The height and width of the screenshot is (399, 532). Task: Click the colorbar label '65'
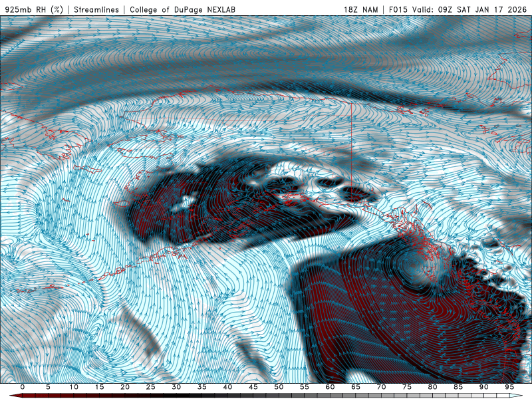pos(356,387)
